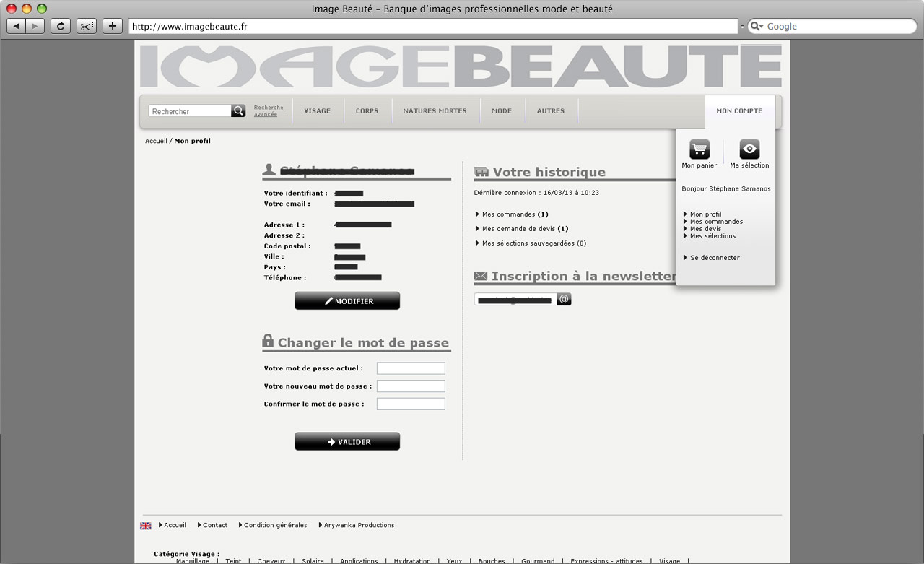
Task: Open the footer Contact link
Action: point(212,526)
